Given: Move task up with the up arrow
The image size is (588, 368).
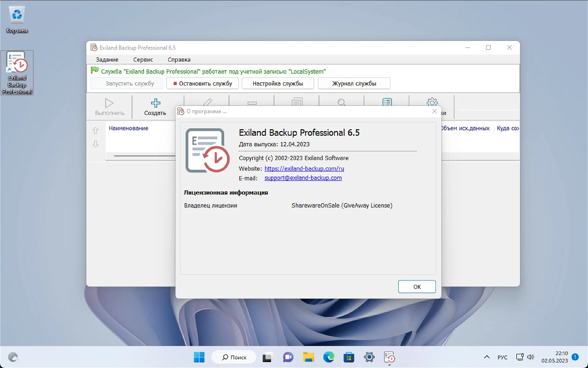Looking at the screenshot, I should [x=96, y=130].
